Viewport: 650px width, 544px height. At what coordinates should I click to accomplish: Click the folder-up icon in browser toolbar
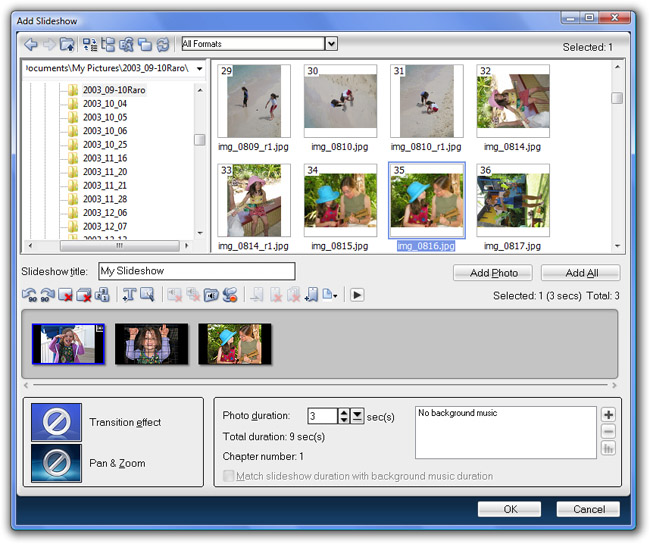pyautogui.click(x=67, y=44)
